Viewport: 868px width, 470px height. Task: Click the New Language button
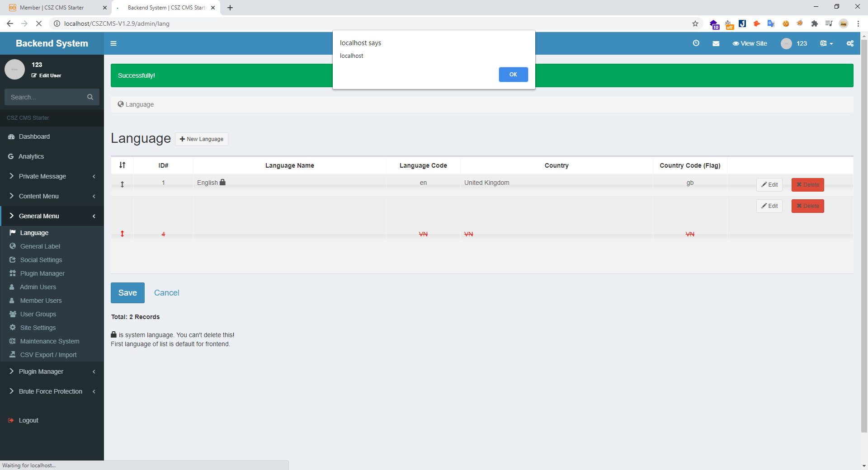click(202, 139)
